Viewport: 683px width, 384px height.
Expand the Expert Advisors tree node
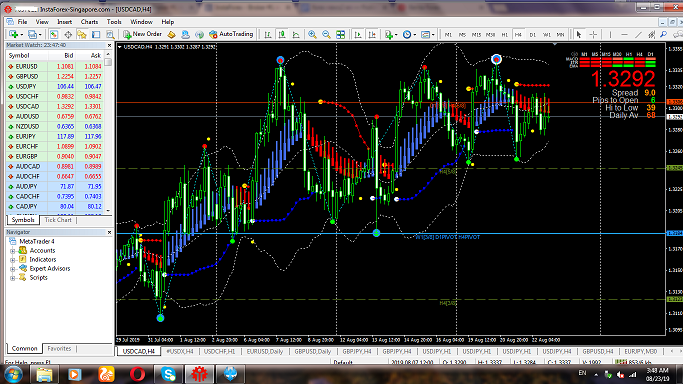point(13,269)
